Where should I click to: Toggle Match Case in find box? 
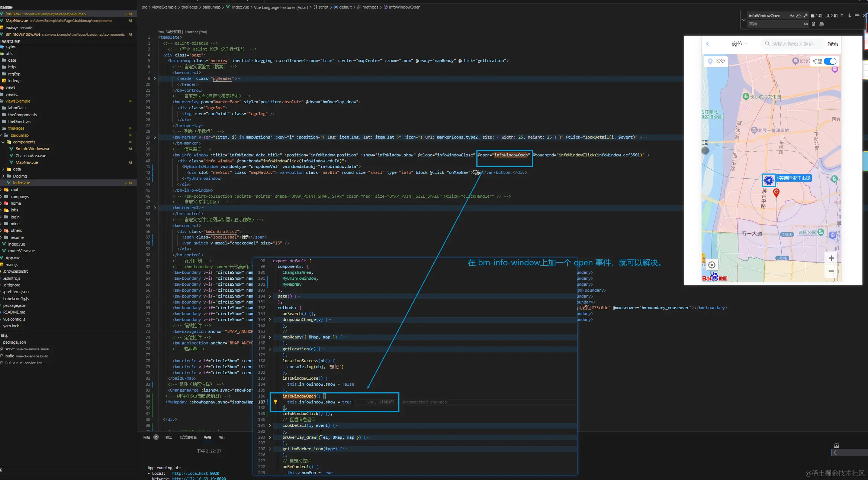pyautogui.click(x=792, y=16)
